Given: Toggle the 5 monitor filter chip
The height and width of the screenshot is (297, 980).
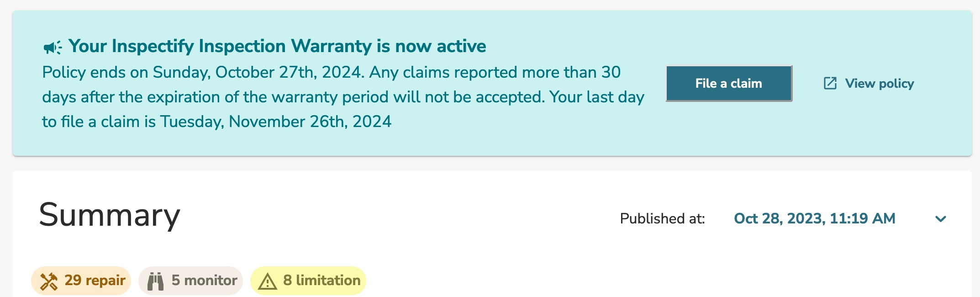Looking at the screenshot, I should (190, 281).
